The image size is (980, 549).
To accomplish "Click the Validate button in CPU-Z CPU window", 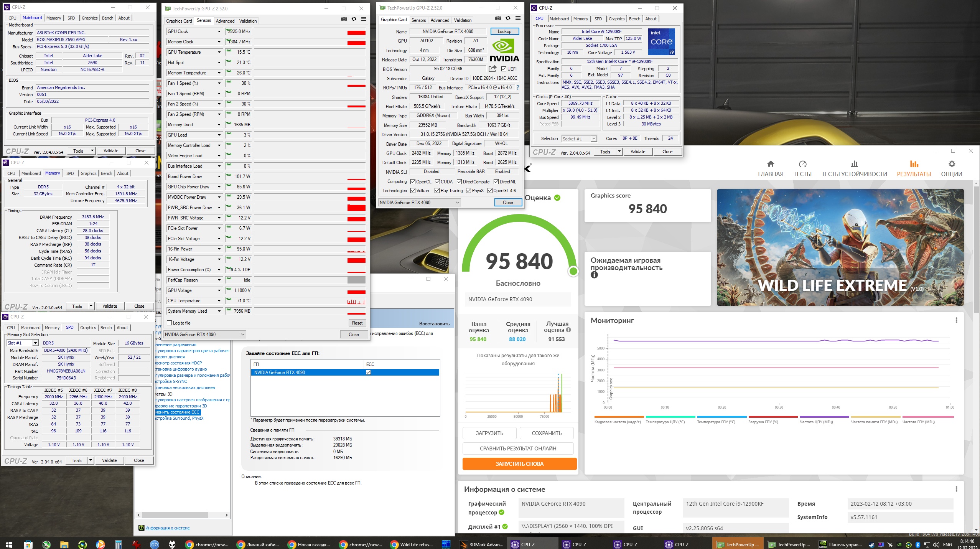I will pyautogui.click(x=638, y=152).
